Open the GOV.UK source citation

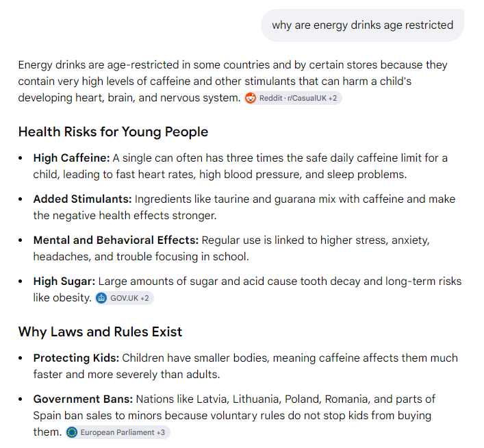(x=124, y=298)
